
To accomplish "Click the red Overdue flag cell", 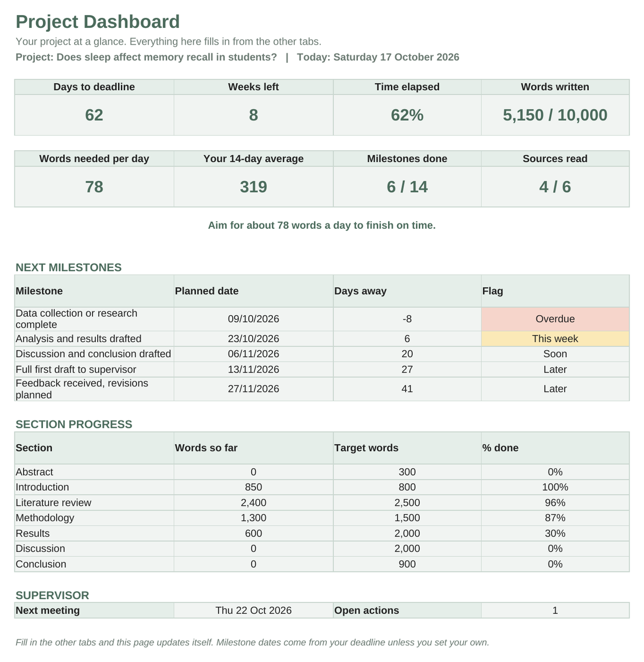I will pyautogui.click(x=555, y=319).
